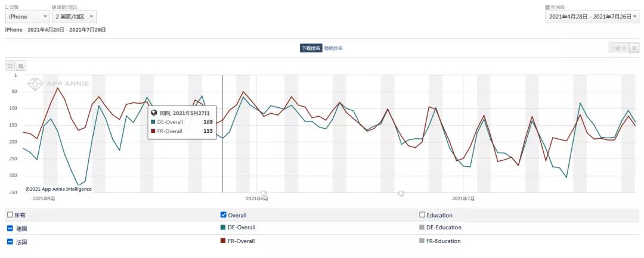This screenshot has height=258, width=644.
Task: Click the second event marker on the timeline
Action: click(x=401, y=194)
